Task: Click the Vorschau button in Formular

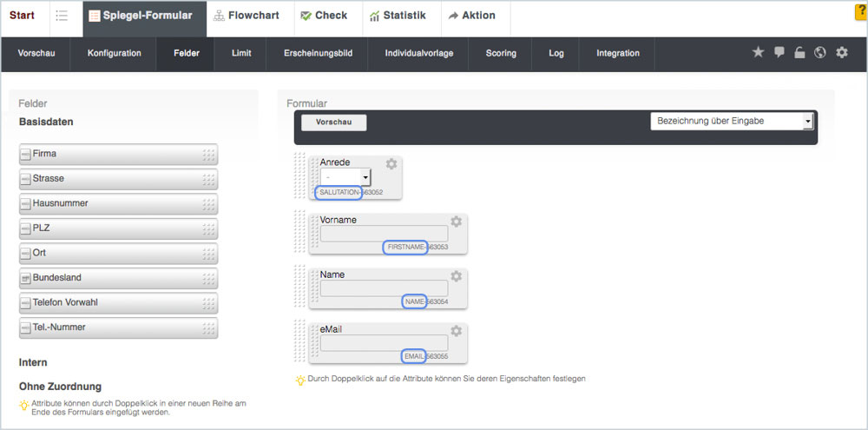Action: 333,122
